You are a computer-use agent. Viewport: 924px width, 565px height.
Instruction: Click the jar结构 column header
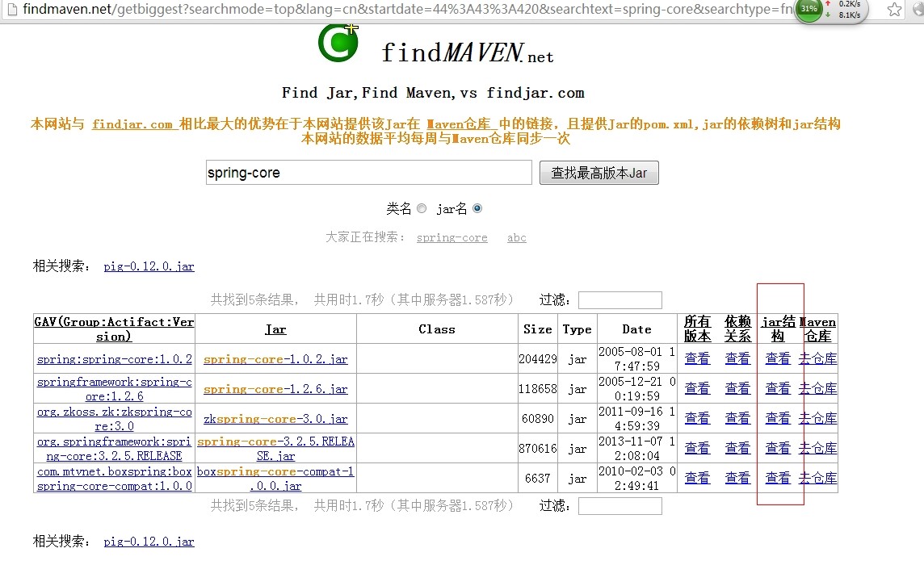779,329
